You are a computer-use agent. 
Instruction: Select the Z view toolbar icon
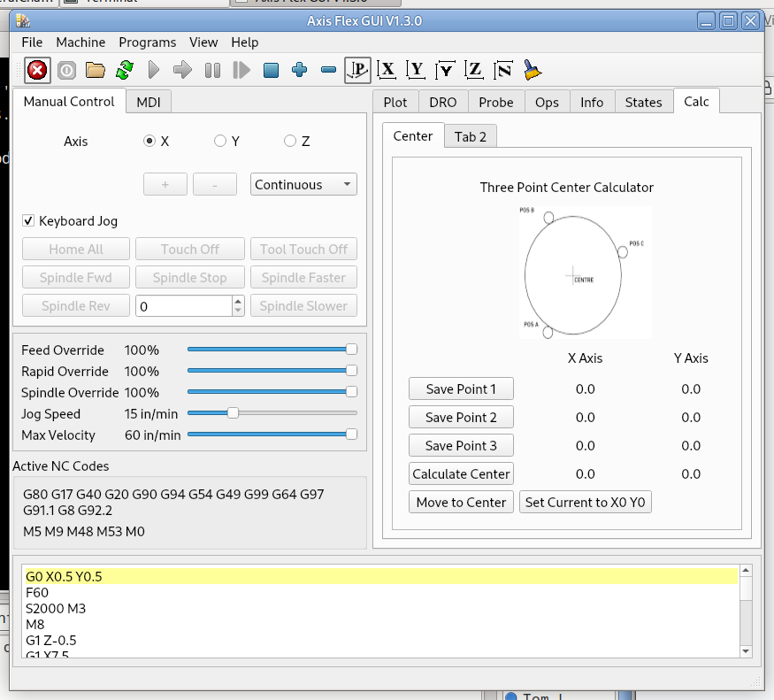pos(474,70)
